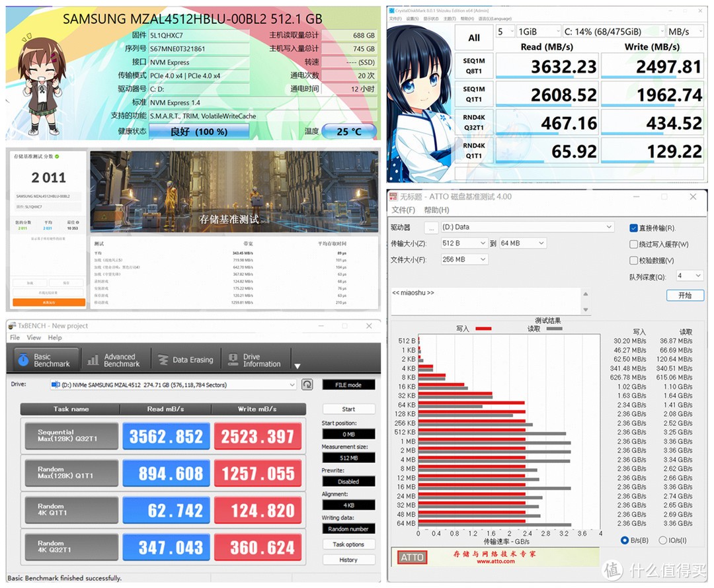The image size is (714, 588).
Task: Click the drive browse button in ATTO
Action: [432, 227]
